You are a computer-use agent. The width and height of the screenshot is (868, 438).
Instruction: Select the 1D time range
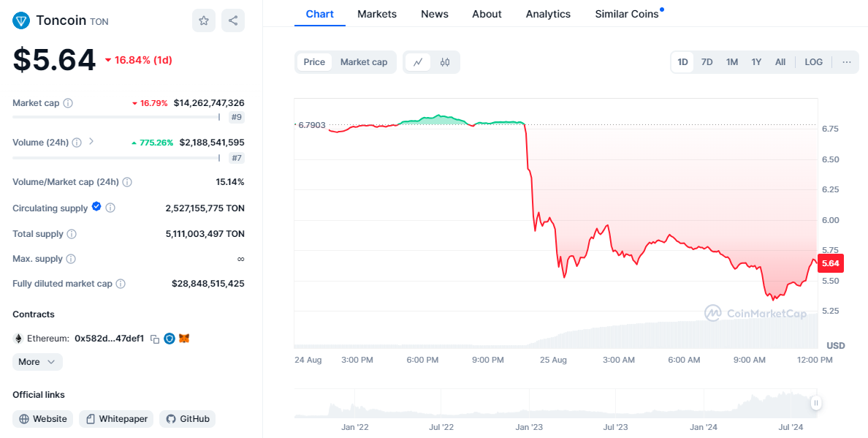click(683, 62)
